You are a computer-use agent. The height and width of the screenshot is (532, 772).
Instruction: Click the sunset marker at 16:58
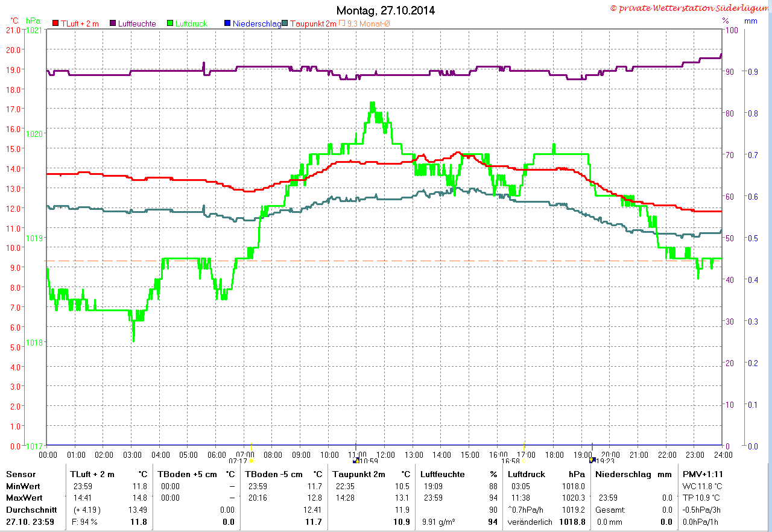tap(524, 461)
